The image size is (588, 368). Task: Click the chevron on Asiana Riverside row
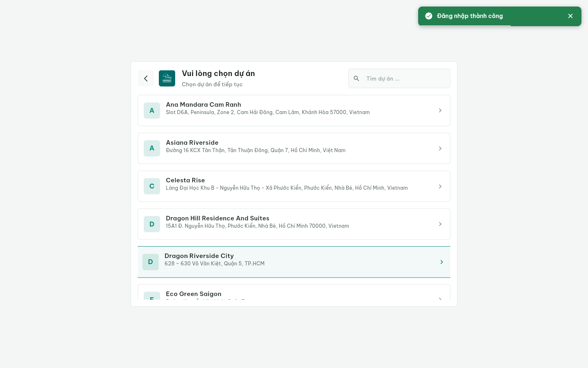tap(440, 148)
